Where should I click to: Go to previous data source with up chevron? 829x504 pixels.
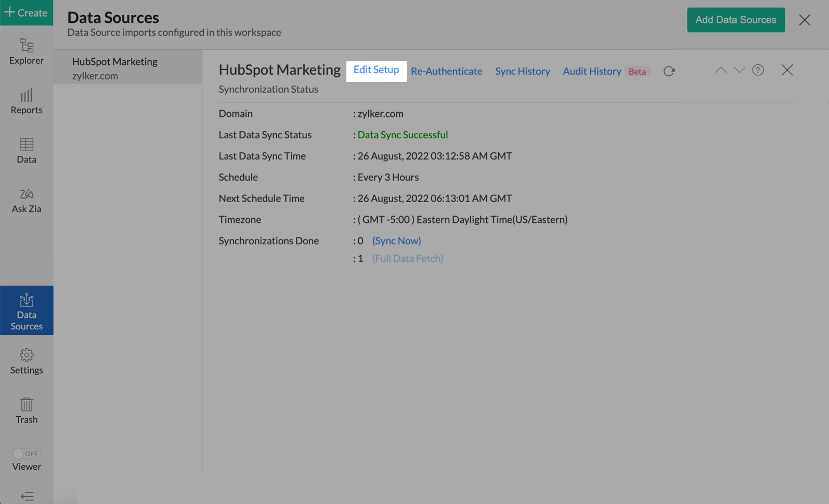720,70
